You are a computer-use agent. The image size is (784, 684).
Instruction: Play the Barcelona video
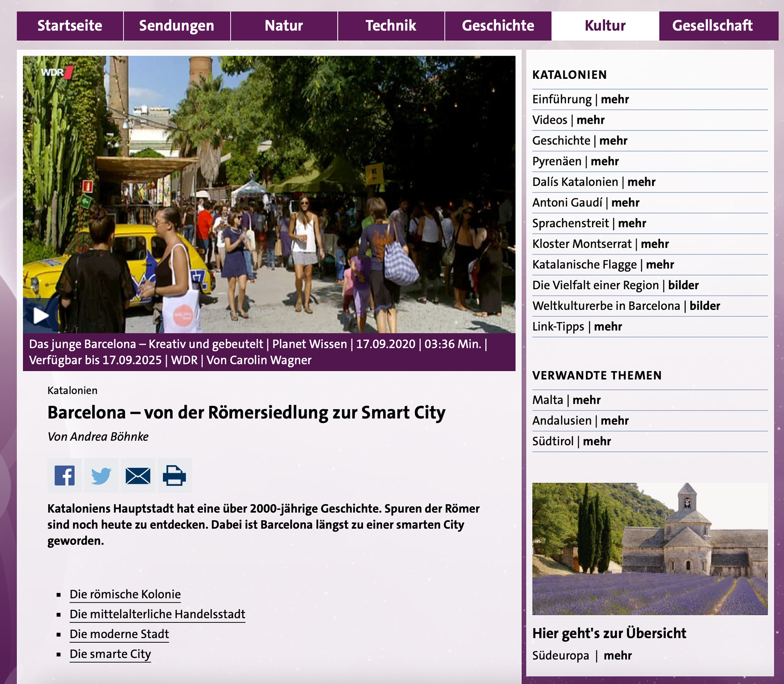coord(40,315)
